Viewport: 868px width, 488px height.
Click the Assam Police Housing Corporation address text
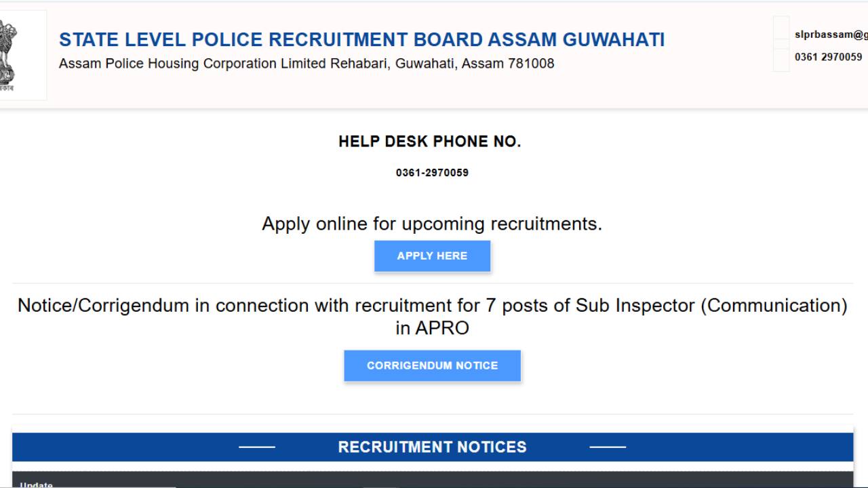point(307,64)
